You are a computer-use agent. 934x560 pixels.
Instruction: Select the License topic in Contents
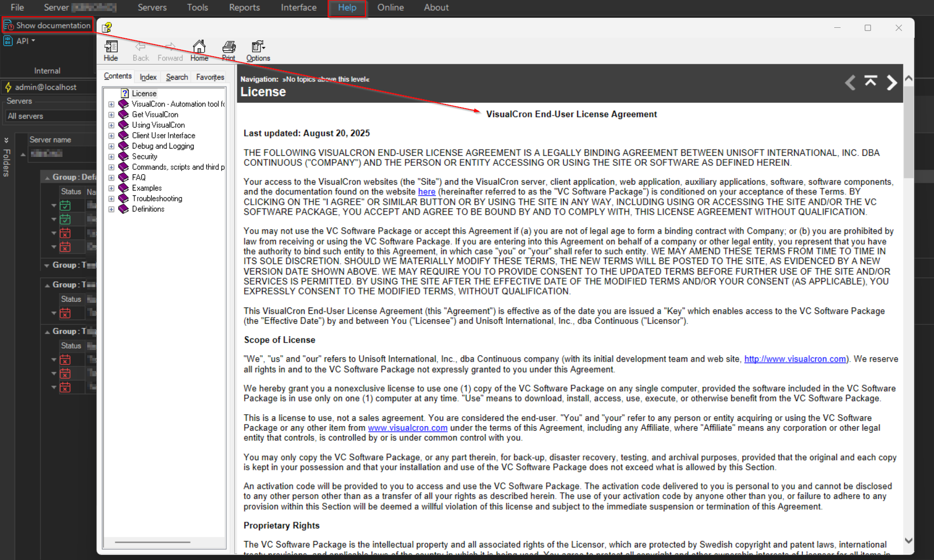pos(144,93)
